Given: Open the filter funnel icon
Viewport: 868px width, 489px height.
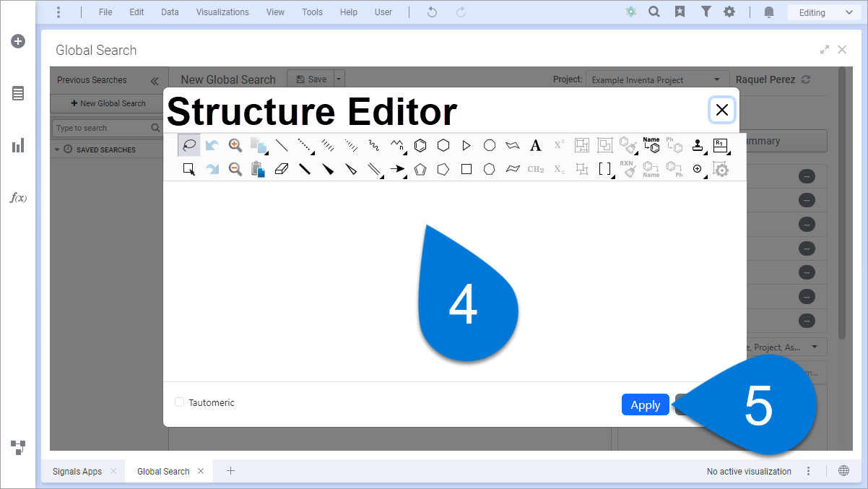Looking at the screenshot, I should coord(706,12).
